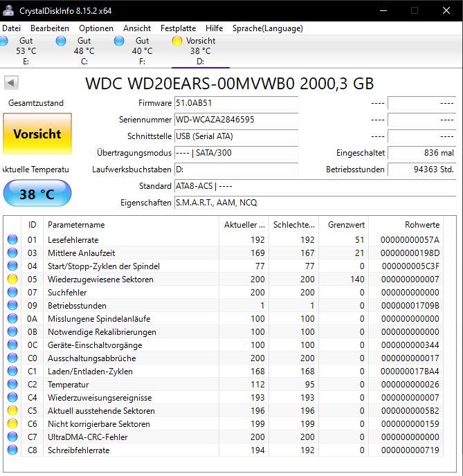Click yellow icon of Wiederzugewiesene Sektoren row

(x=12, y=279)
